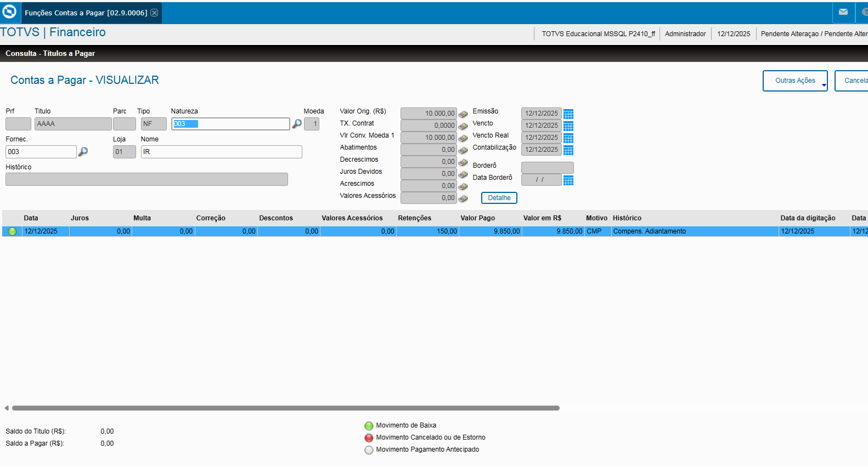Click the Emissão date field
Screen dimensions: 868x467
pos(541,113)
